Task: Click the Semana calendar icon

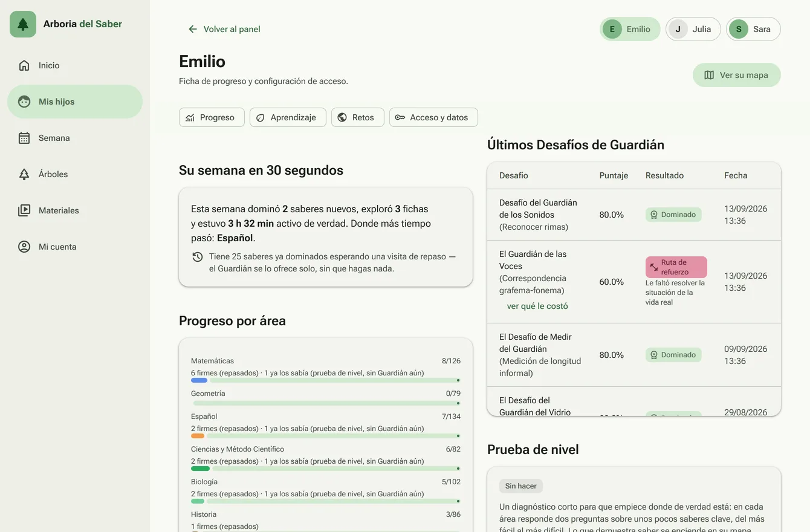Action: tap(24, 138)
